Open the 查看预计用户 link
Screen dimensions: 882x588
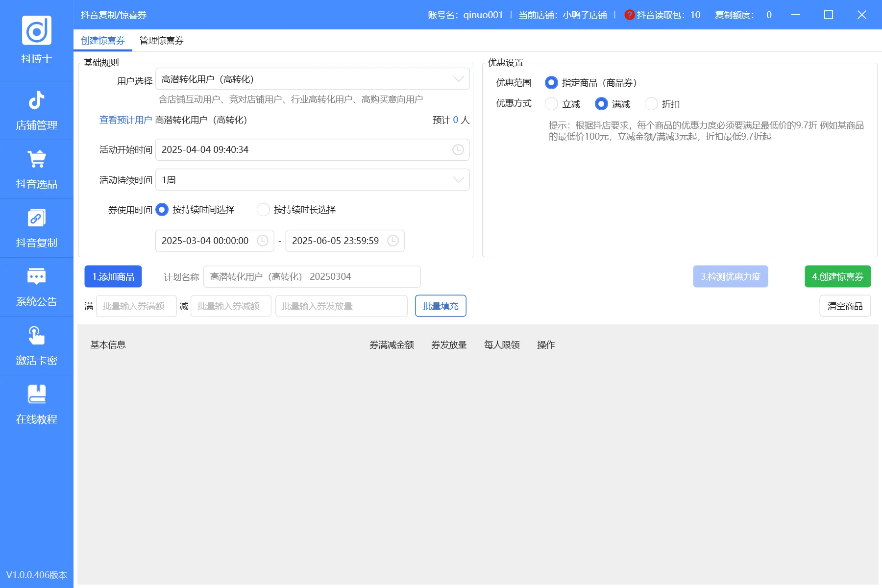125,120
